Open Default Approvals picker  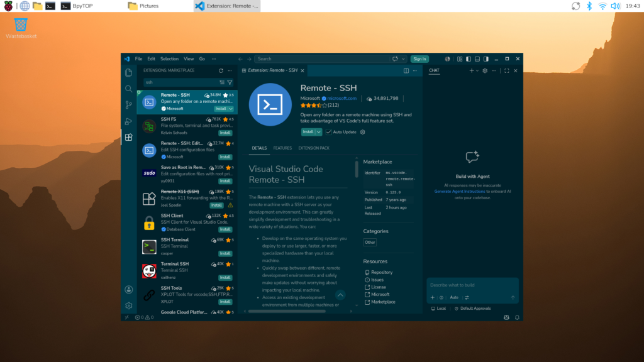pos(472,309)
